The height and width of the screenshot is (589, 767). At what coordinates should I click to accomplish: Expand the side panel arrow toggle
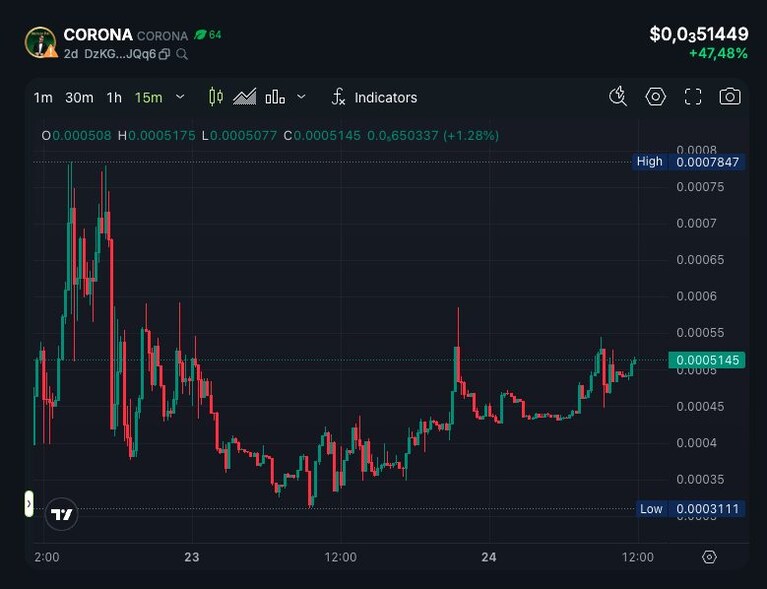pos(29,503)
